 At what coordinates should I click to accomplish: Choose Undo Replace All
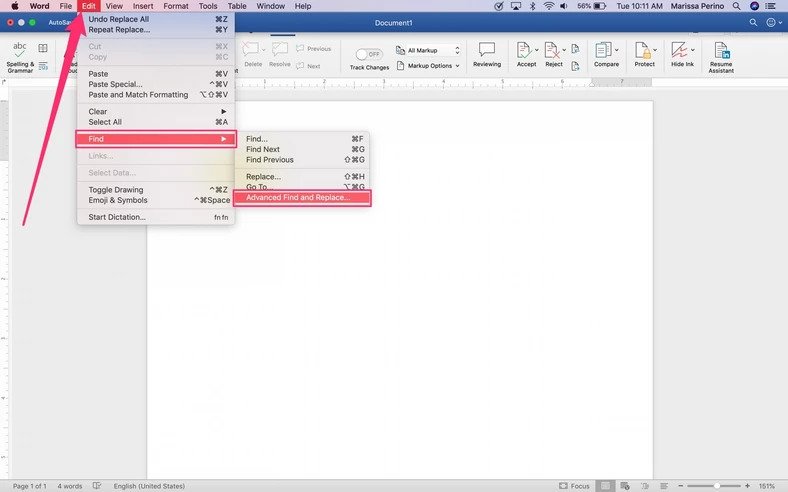coord(156,19)
